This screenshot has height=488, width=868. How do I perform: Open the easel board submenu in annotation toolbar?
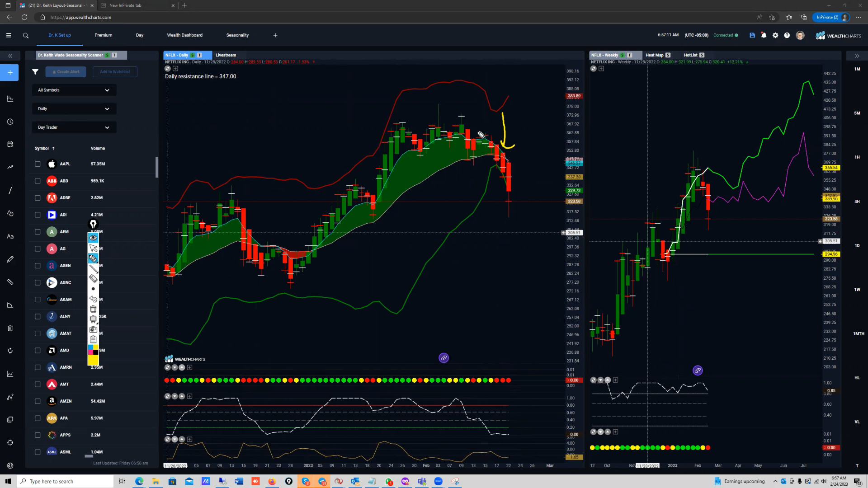pos(93,319)
